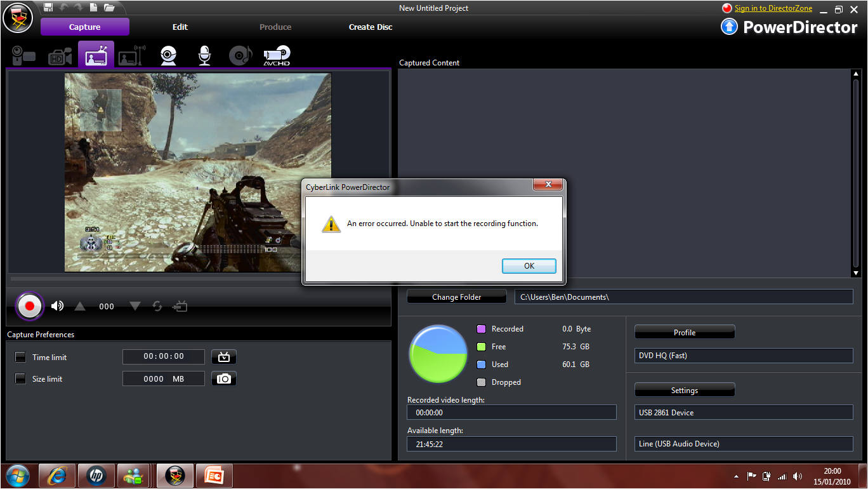Image resolution: width=868 pixels, height=489 pixels.
Task: Click the Line (USB Audio Device) field
Action: [x=744, y=444]
